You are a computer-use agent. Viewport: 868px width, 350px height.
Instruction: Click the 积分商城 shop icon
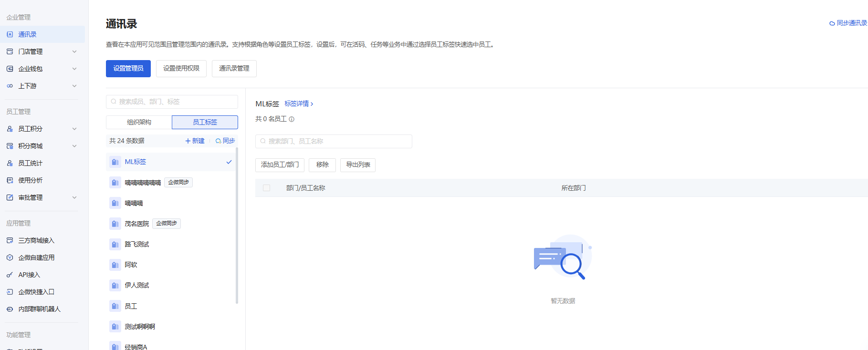click(10, 146)
